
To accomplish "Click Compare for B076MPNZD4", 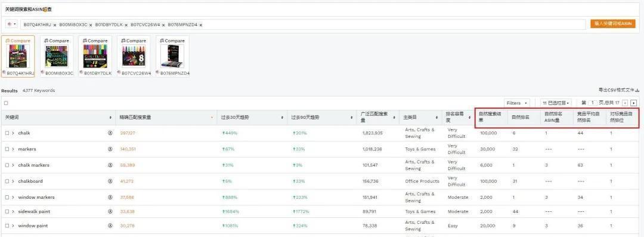I will (x=172, y=41).
